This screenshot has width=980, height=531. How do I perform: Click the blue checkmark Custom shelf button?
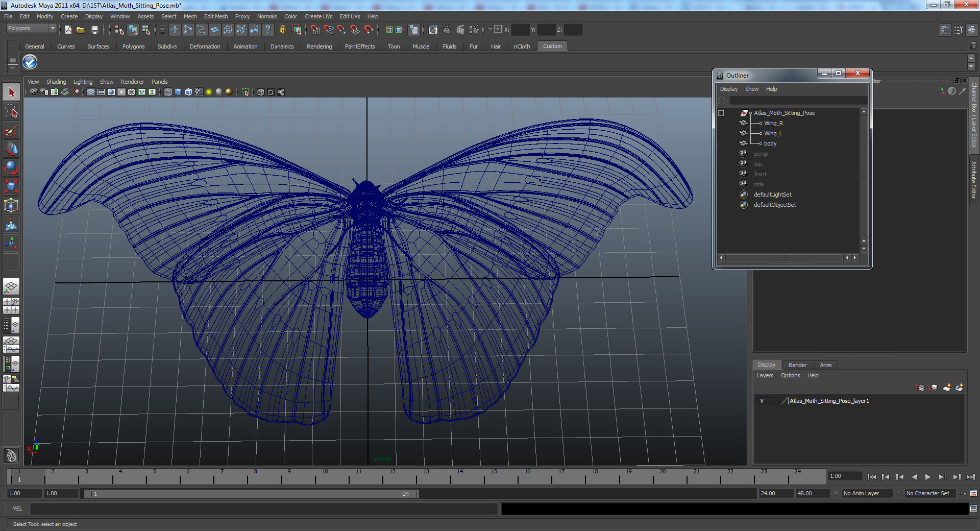tap(30, 62)
